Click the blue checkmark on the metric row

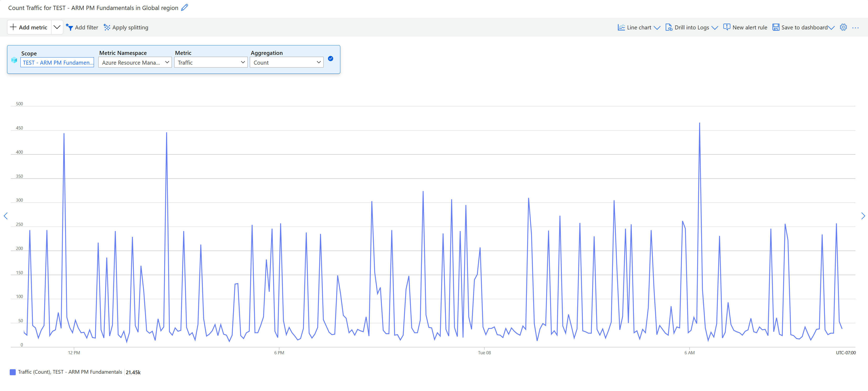click(331, 59)
